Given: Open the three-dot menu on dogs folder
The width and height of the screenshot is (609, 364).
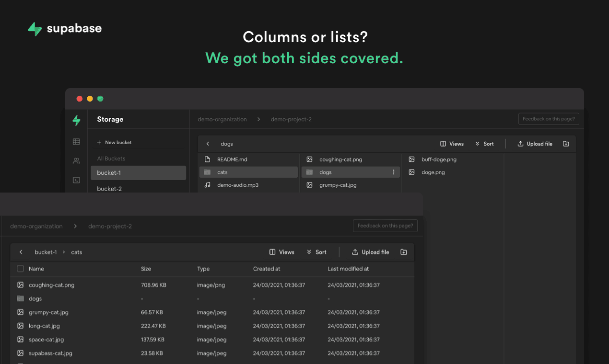Looking at the screenshot, I should tap(394, 172).
